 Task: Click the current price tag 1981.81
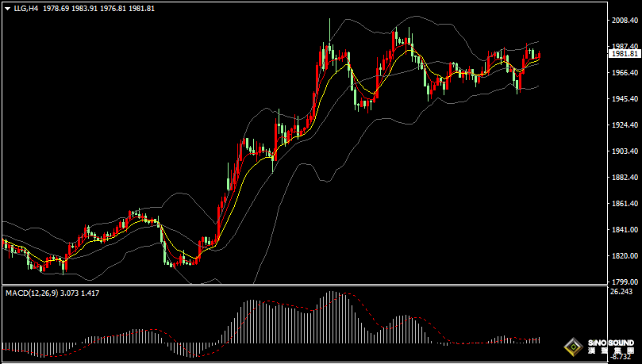point(624,54)
